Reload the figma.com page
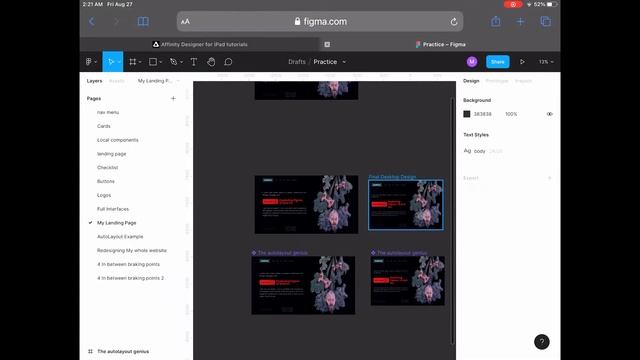The image size is (640, 360). pos(453,22)
